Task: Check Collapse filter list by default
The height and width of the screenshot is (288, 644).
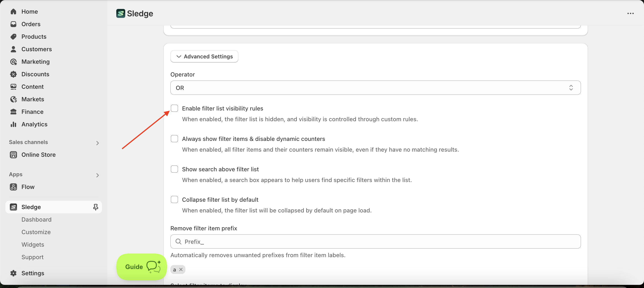Action: (x=174, y=199)
